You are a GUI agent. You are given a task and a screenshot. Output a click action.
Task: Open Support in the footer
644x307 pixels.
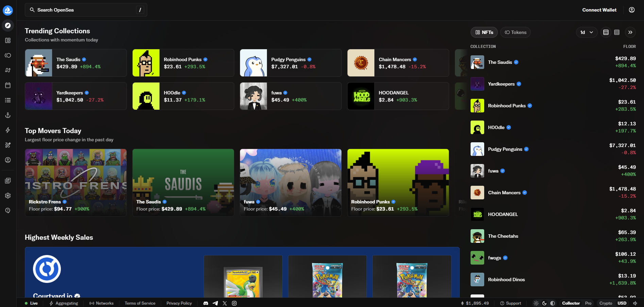[x=510, y=303]
